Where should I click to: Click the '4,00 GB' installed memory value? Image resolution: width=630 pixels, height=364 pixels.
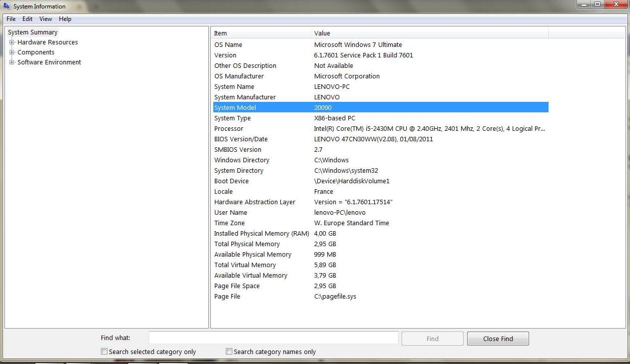click(325, 234)
